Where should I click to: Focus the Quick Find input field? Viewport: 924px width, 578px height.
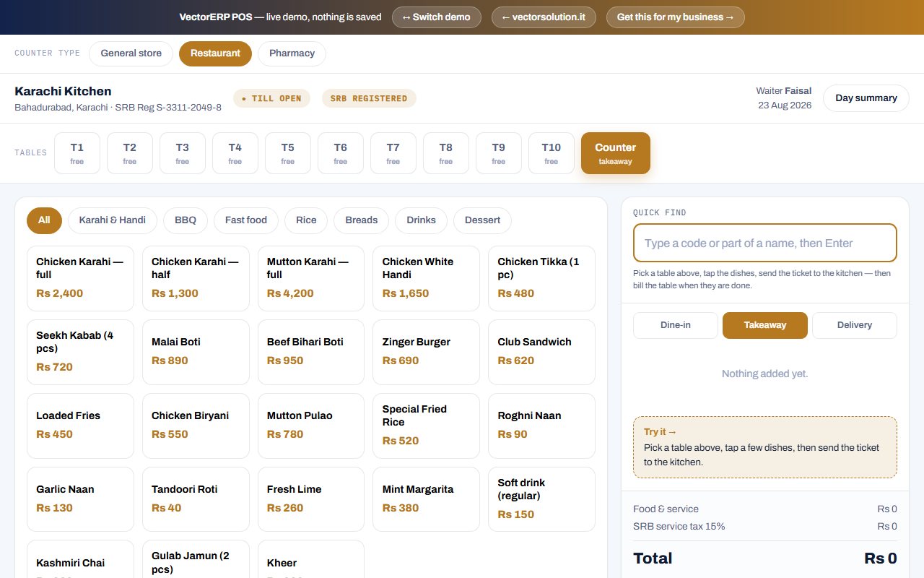coord(765,243)
